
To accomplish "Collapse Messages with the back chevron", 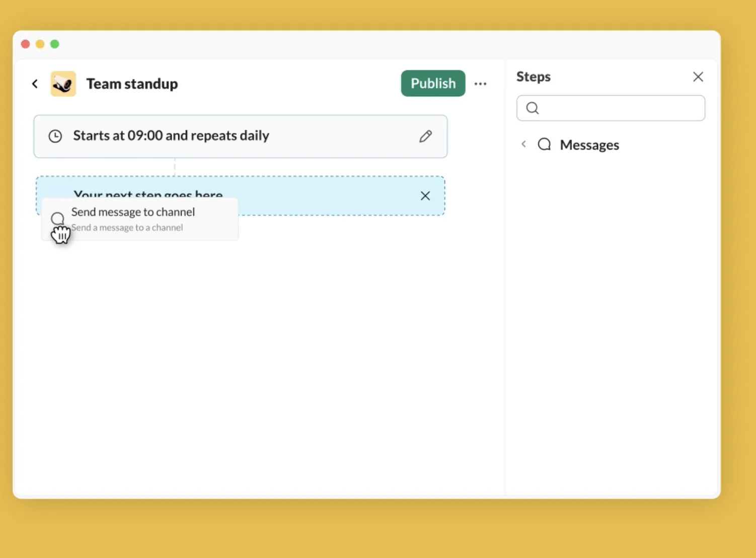I will [523, 144].
